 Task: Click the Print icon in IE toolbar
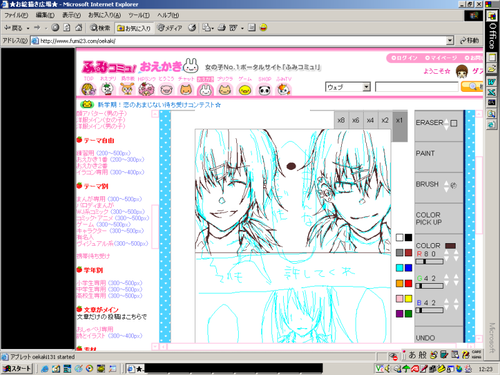click(x=222, y=28)
